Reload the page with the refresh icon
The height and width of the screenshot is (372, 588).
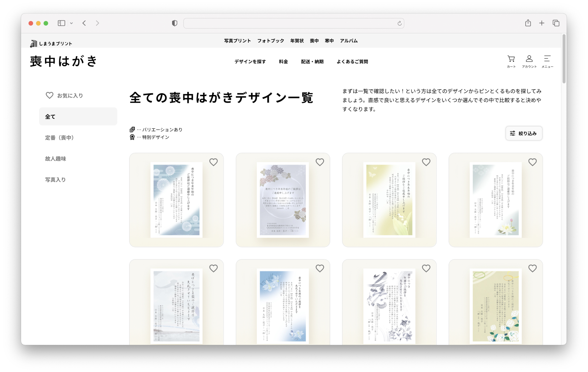click(x=399, y=24)
